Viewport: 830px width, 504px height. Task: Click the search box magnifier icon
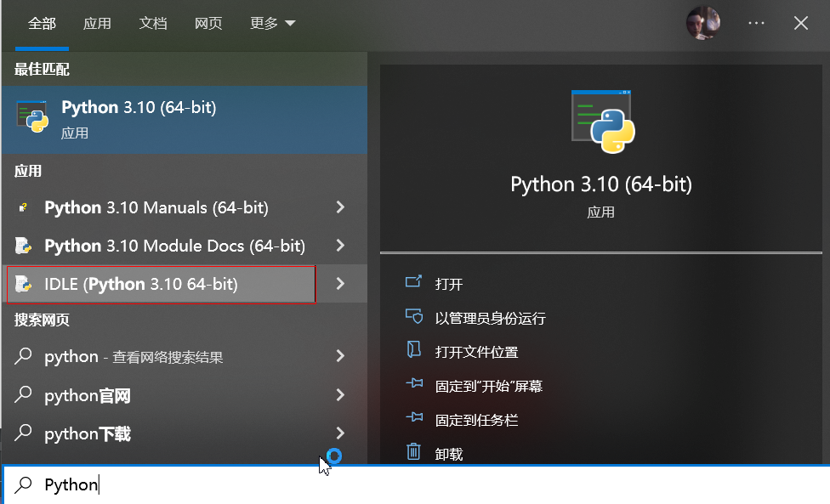[23, 484]
